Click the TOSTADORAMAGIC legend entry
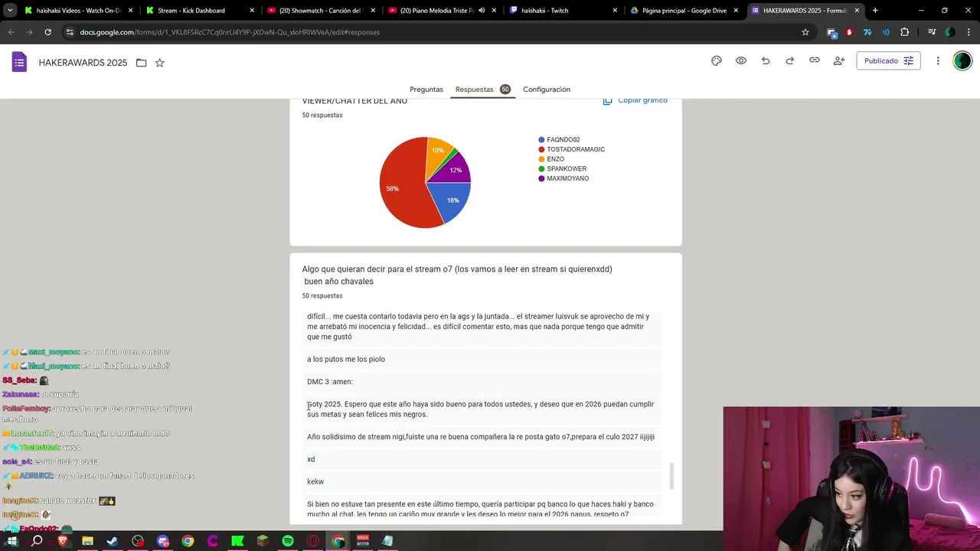Viewport: 980px width, 551px height. (x=571, y=149)
